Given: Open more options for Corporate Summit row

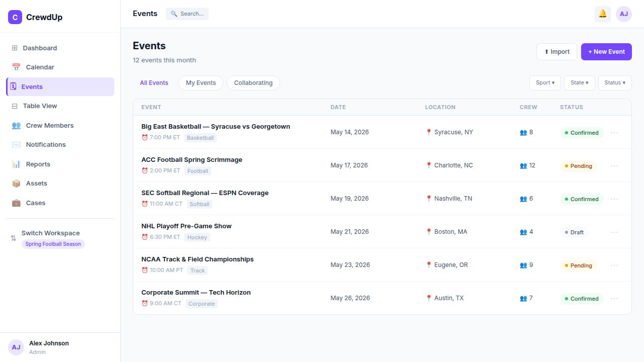Looking at the screenshot, I should click(614, 299).
